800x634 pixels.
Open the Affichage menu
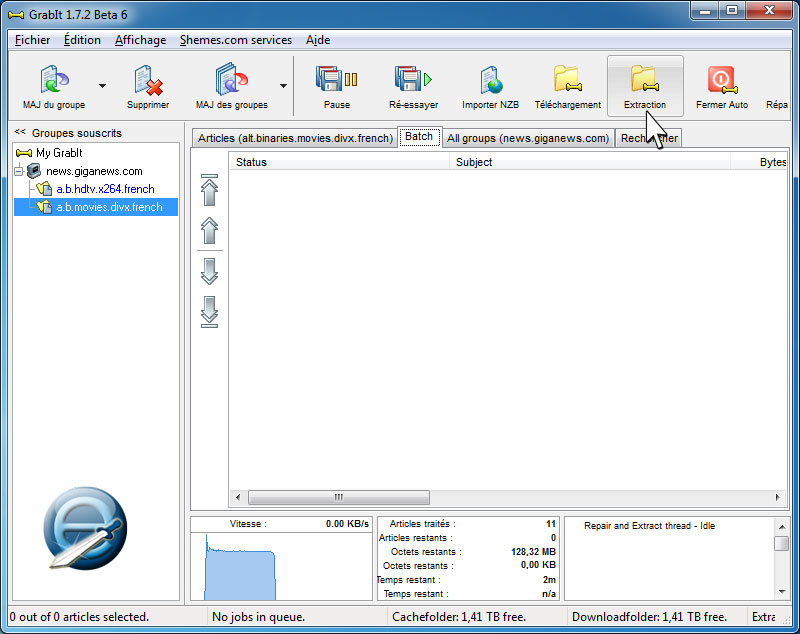140,40
